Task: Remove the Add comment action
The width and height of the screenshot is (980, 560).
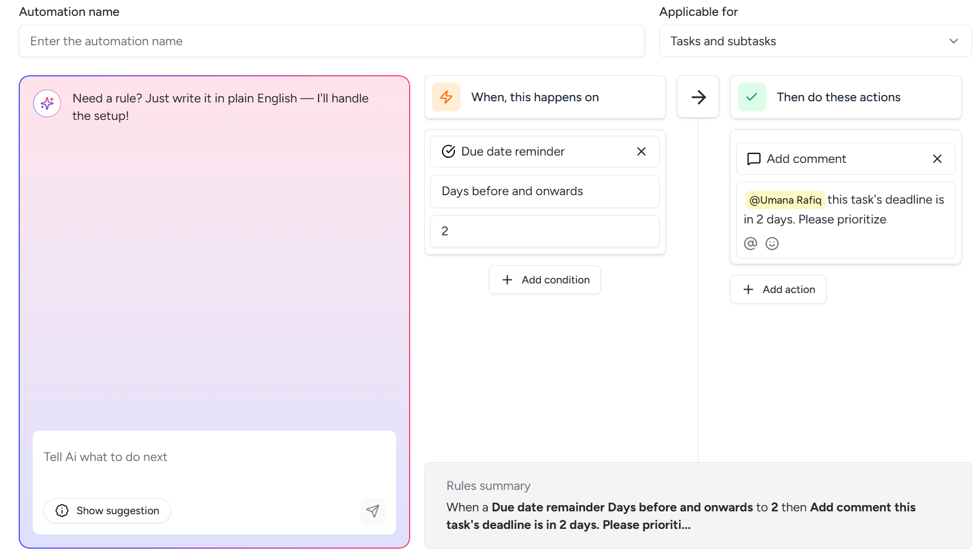Action: tap(937, 159)
